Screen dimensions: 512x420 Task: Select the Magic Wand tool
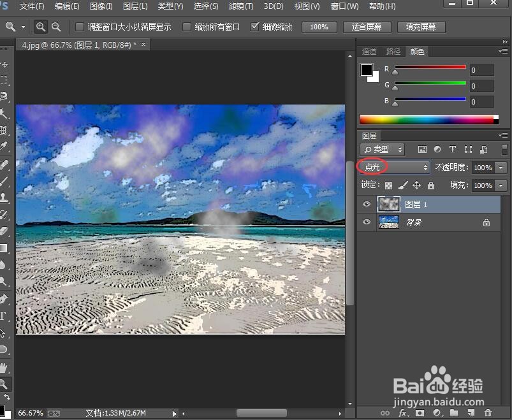point(4,113)
